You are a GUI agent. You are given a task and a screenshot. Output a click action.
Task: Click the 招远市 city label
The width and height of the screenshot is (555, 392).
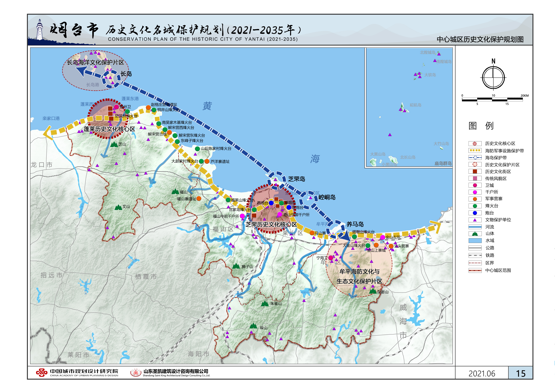click(51, 275)
